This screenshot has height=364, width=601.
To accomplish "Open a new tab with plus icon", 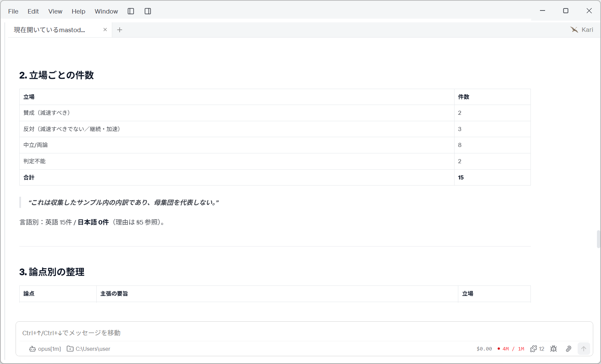I will tap(120, 30).
